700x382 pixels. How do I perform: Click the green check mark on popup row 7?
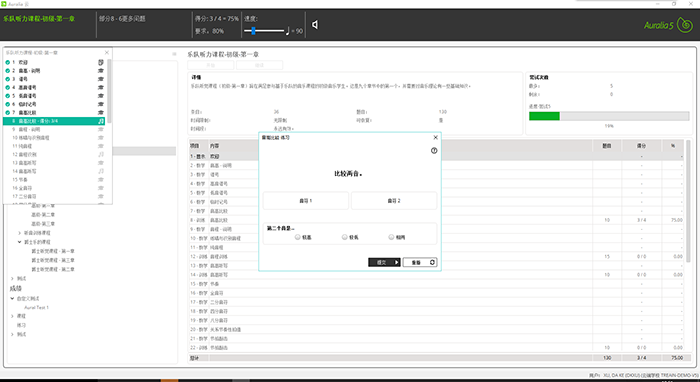[x=8, y=112]
